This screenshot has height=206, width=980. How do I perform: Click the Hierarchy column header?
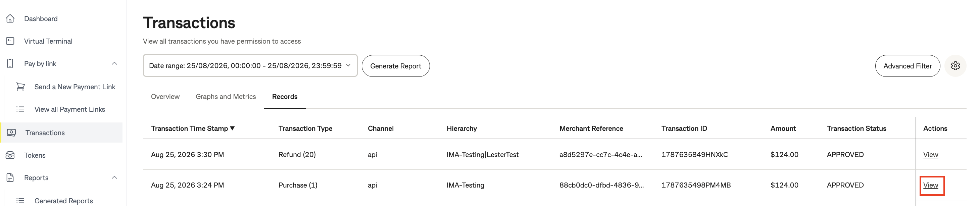point(461,128)
